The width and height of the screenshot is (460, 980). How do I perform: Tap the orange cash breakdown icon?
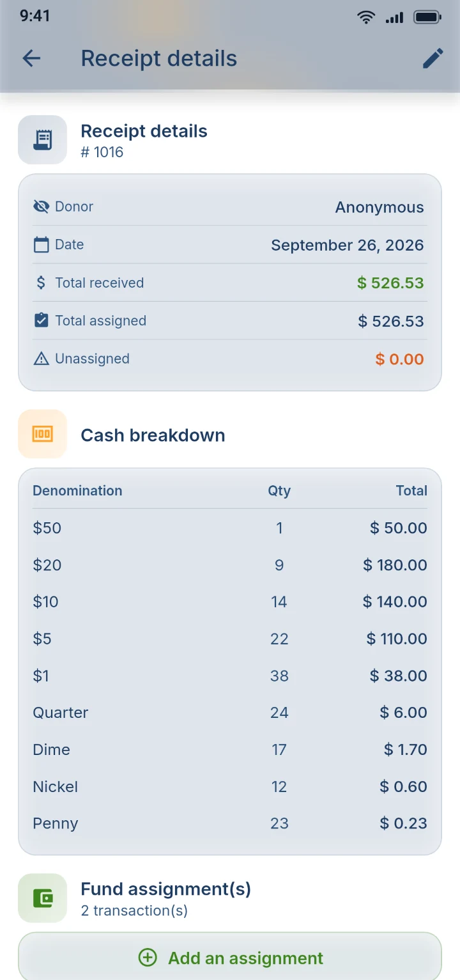pos(42,434)
